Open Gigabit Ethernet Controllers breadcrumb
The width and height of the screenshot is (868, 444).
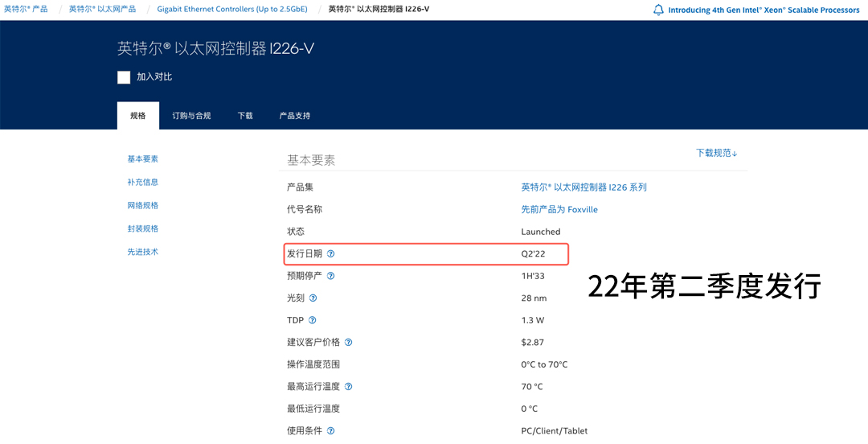point(231,9)
